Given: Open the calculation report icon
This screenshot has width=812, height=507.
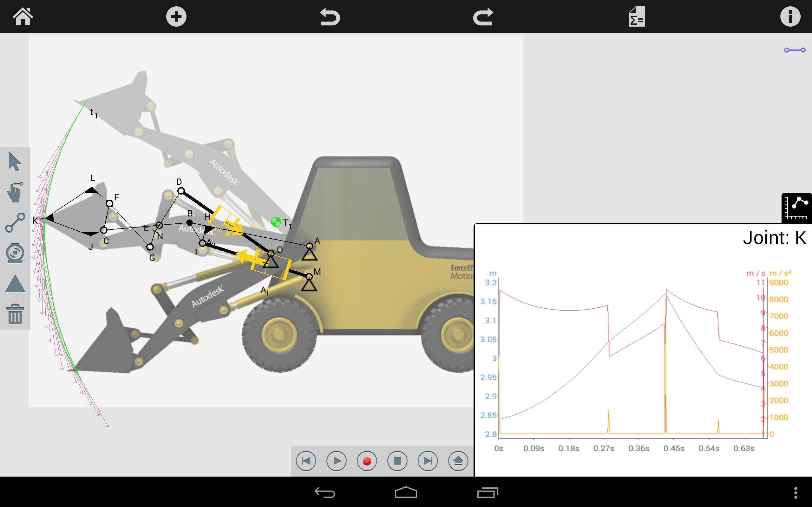Looking at the screenshot, I should tap(637, 16).
